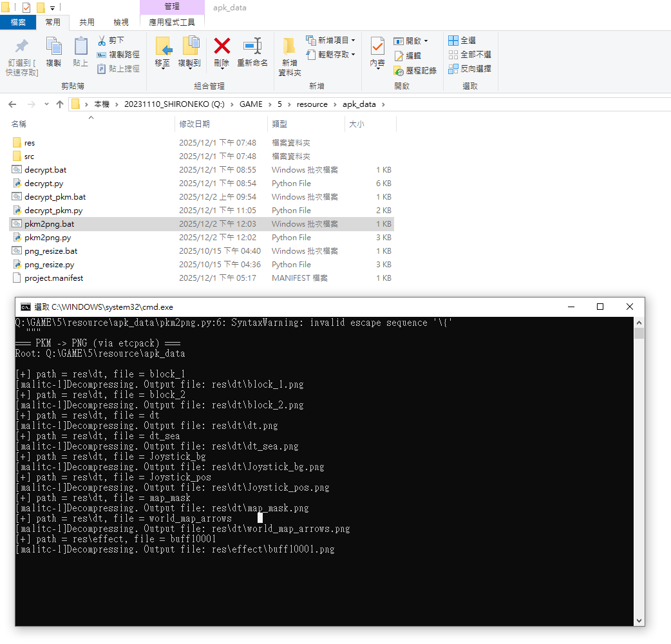Click the New Folder (新增資料夾) icon
Screen dimensions: 671x644
click(x=289, y=46)
